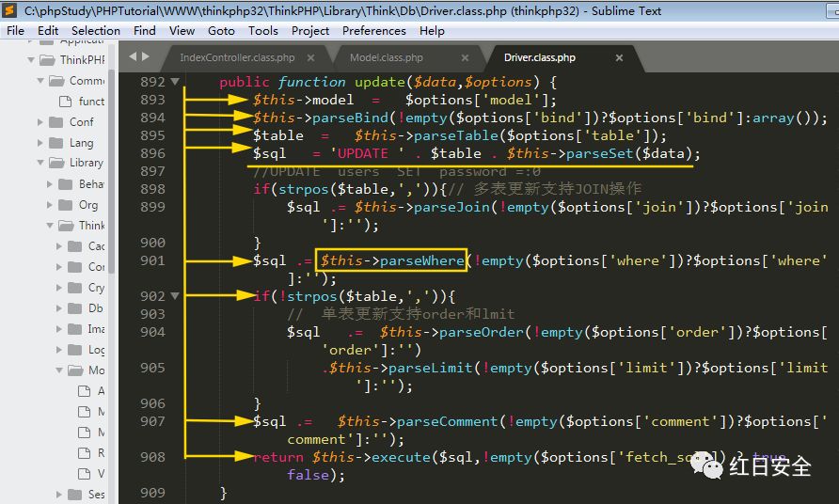Screen dimensions: 839x504
Task: Close the Driver.class.php tab
Action: (x=619, y=57)
